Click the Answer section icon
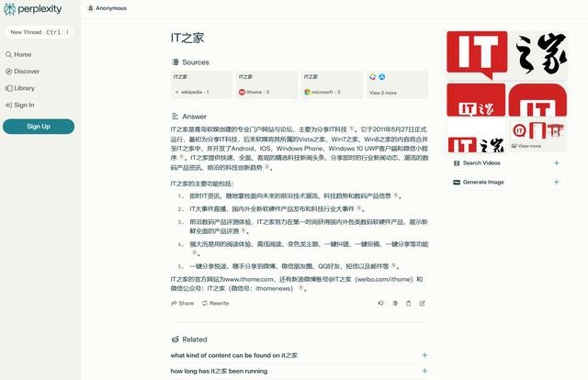588x380 pixels. [x=175, y=117]
